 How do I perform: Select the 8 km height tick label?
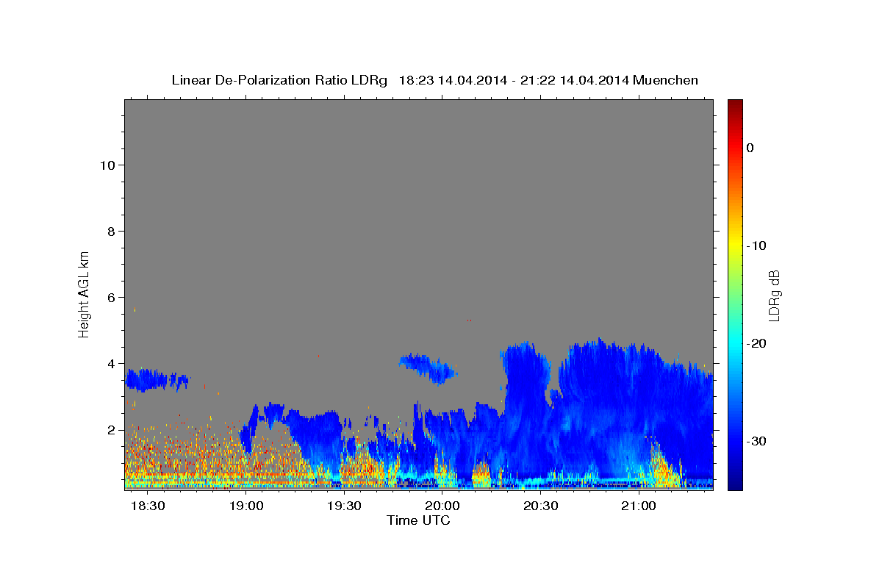pyautogui.click(x=110, y=232)
